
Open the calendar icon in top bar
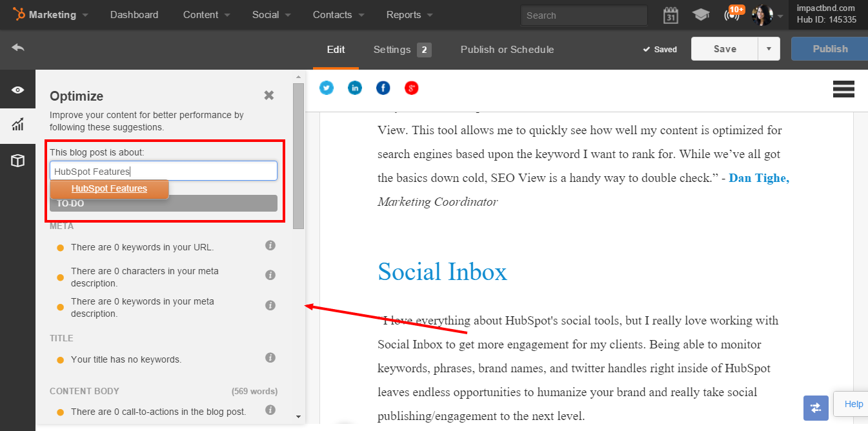pyautogui.click(x=671, y=15)
